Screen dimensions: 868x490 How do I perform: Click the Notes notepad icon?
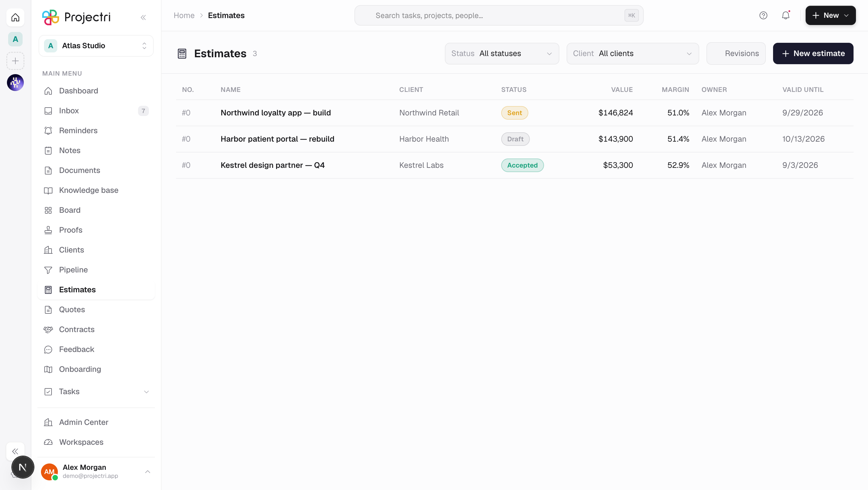click(x=48, y=151)
